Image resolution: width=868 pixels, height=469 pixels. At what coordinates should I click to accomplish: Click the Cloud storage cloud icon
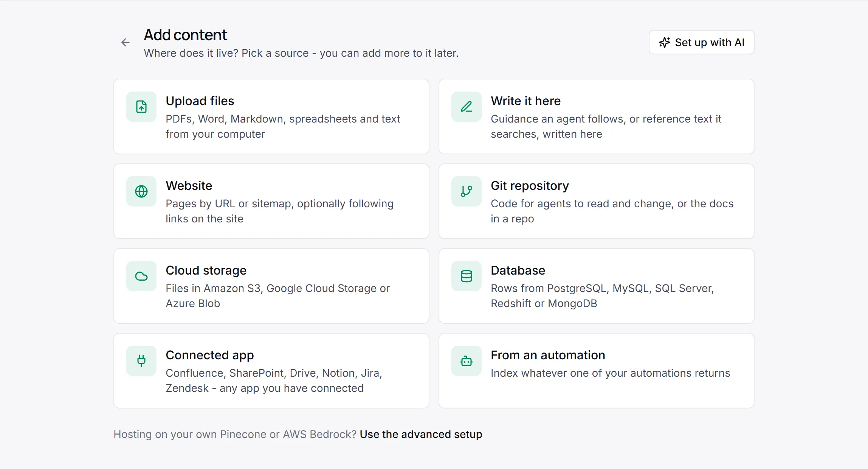(x=141, y=276)
